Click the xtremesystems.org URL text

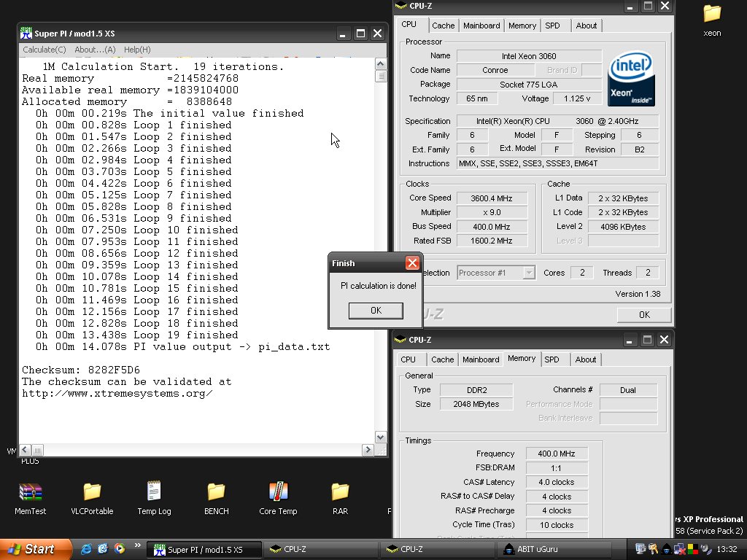point(117,394)
